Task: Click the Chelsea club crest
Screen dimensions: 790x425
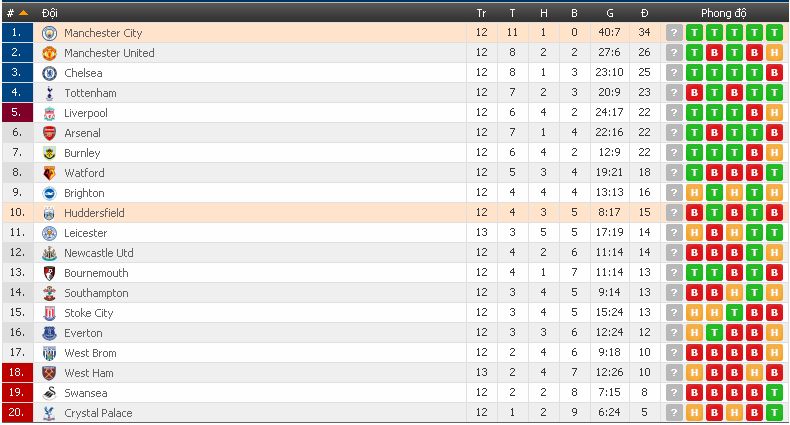Action: (48, 73)
